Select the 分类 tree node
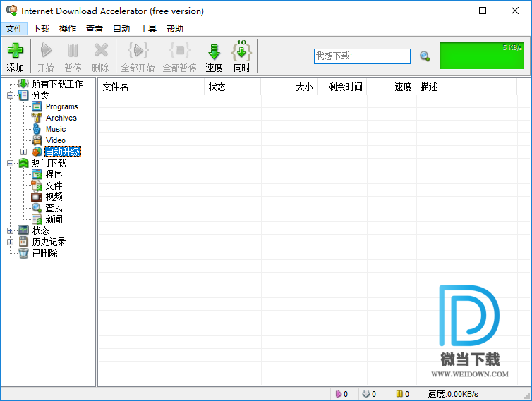The height and width of the screenshot is (401, 532). 41,95
